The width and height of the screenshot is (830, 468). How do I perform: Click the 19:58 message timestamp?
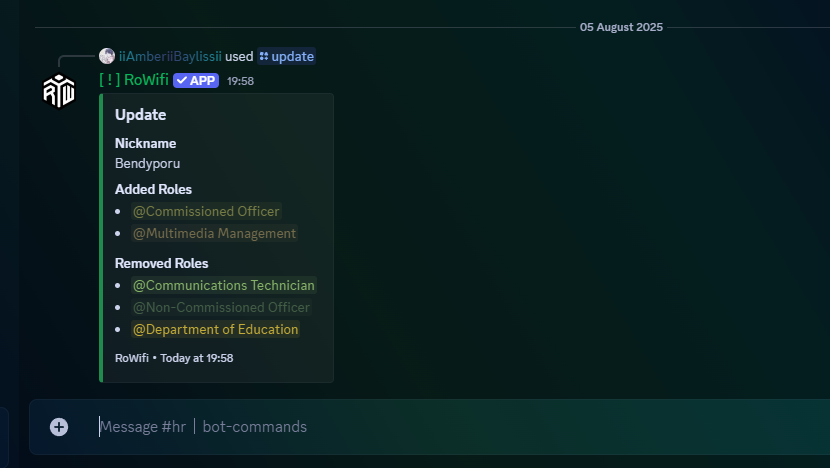(x=240, y=81)
